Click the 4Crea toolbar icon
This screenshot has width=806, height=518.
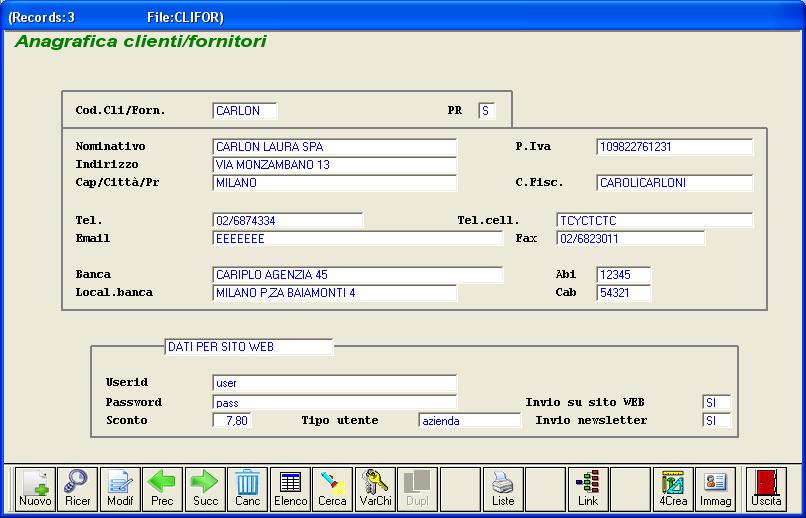(x=673, y=489)
